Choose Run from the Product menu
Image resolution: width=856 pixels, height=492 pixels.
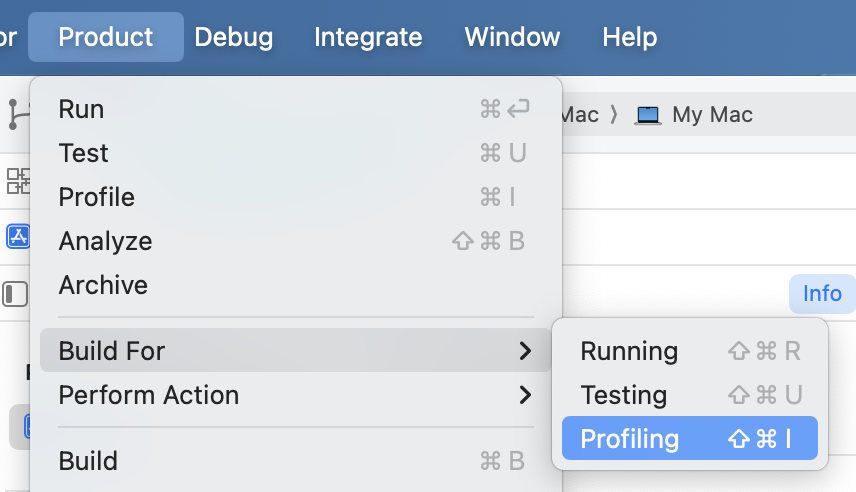(x=82, y=109)
